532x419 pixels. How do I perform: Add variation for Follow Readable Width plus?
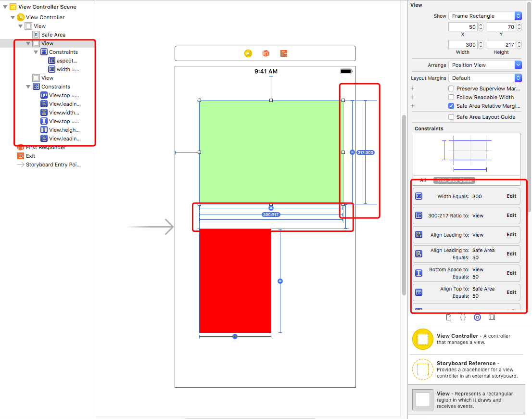(413, 97)
